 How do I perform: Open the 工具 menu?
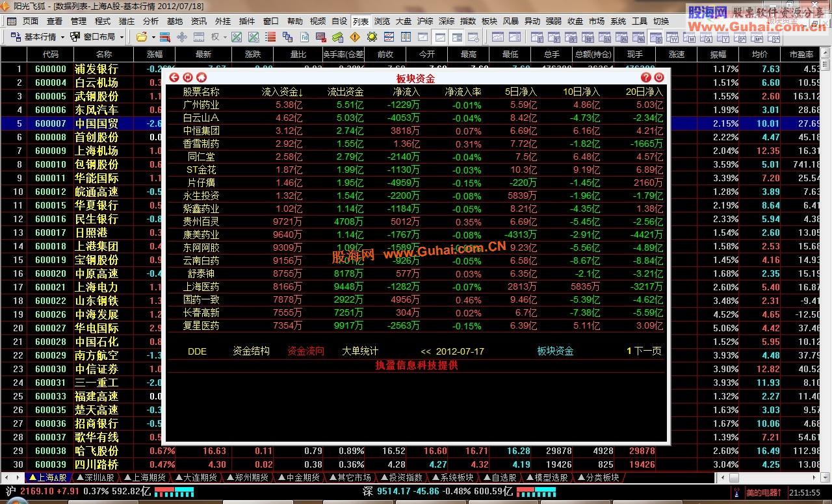pyautogui.click(x=640, y=21)
